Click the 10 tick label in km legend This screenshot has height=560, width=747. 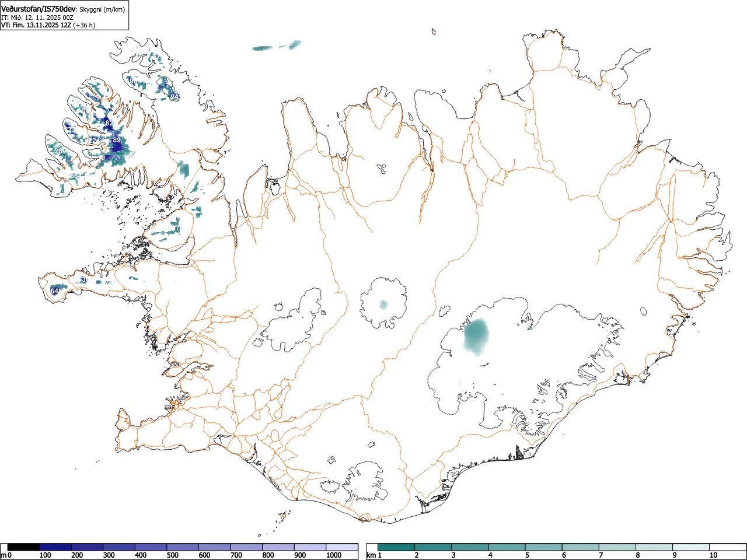[x=713, y=555]
